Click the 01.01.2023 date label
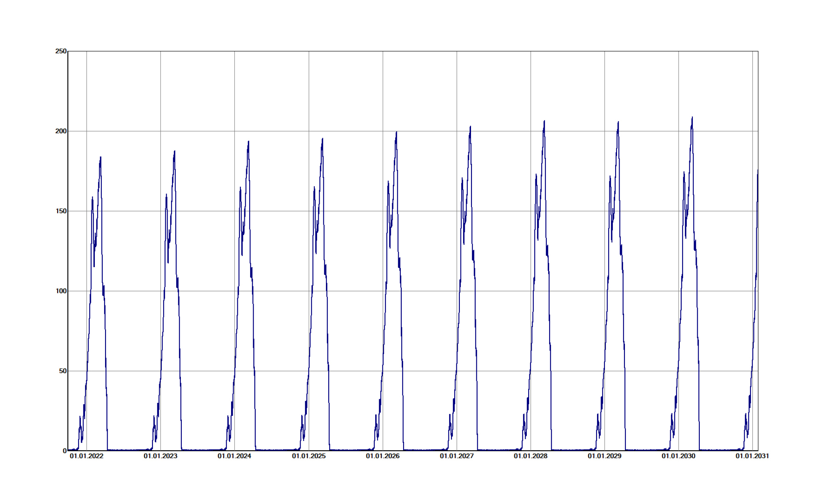 [160, 456]
